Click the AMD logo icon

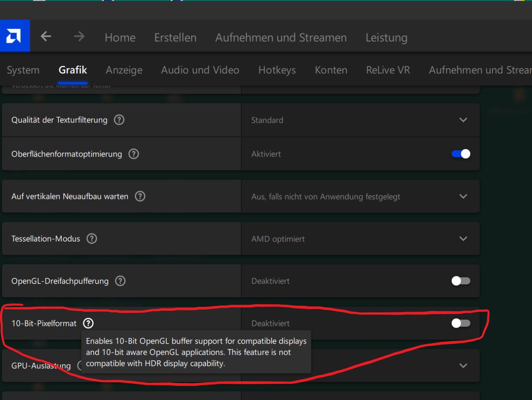(15, 36)
